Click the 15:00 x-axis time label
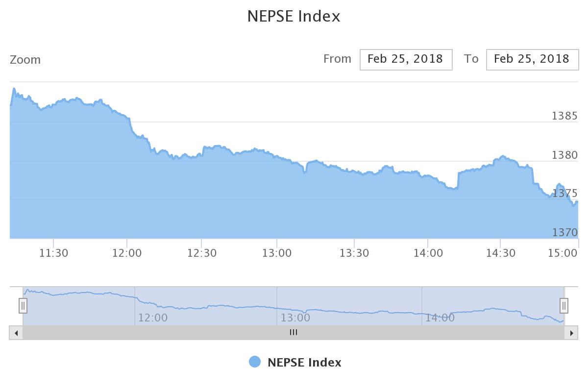This screenshot has width=588, height=392. point(563,253)
